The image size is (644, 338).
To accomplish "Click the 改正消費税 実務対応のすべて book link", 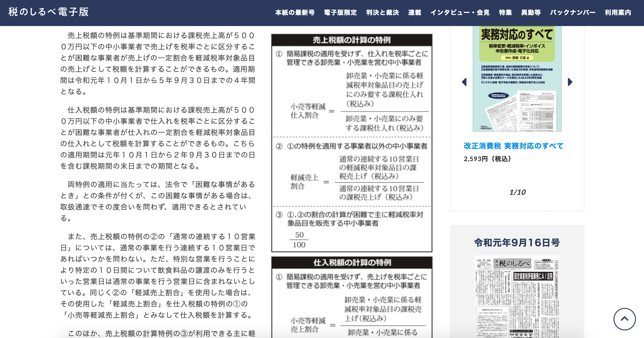I will click(x=513, y=146).
